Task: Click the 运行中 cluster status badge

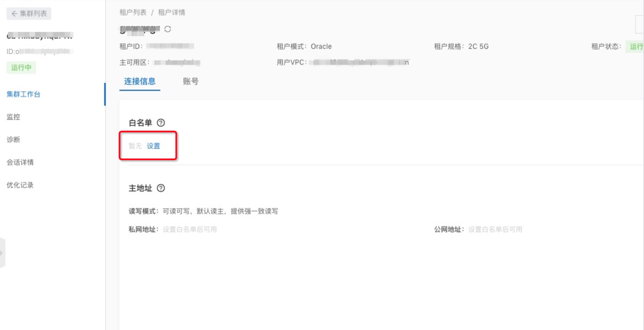Action: tap(21, 68)
